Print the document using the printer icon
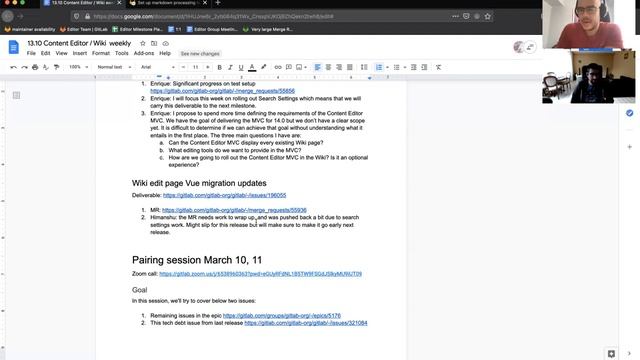Screen dimensions: 640x360 pos(35,67)
